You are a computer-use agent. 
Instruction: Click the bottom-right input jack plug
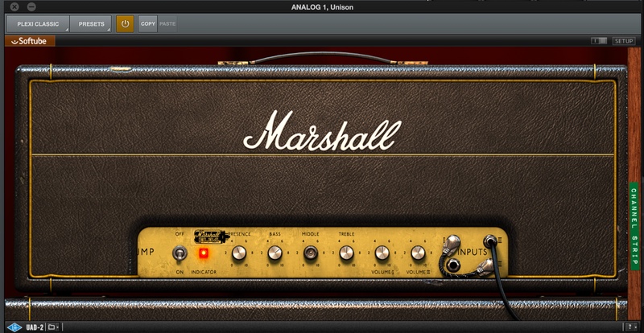pos(485,267)
